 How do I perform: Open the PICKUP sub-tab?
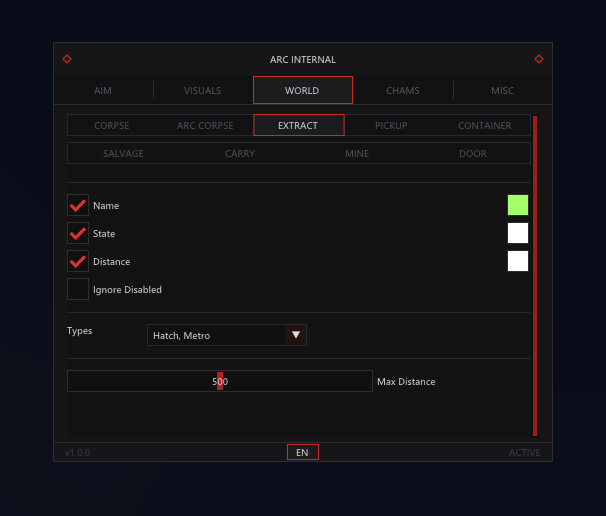(391, 125)
